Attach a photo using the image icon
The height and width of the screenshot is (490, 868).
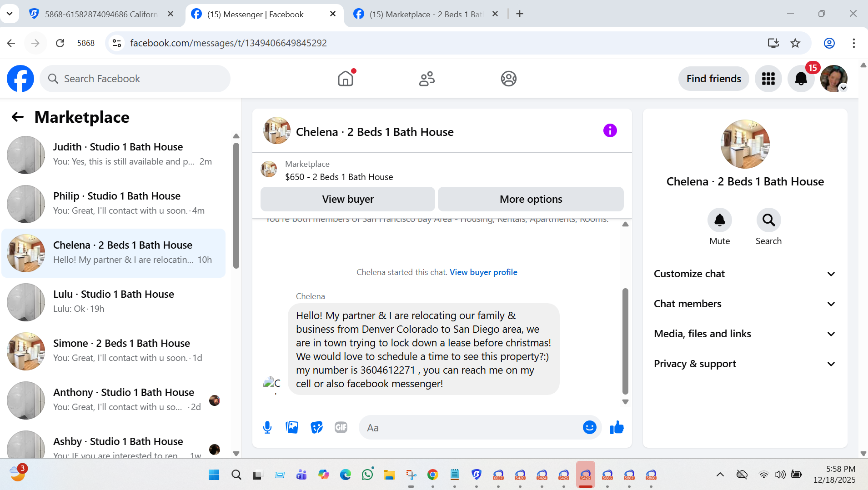292,427
